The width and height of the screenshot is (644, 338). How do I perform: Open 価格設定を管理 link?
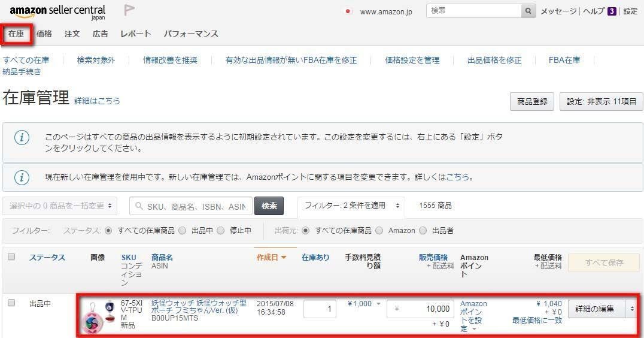point(412,60)
